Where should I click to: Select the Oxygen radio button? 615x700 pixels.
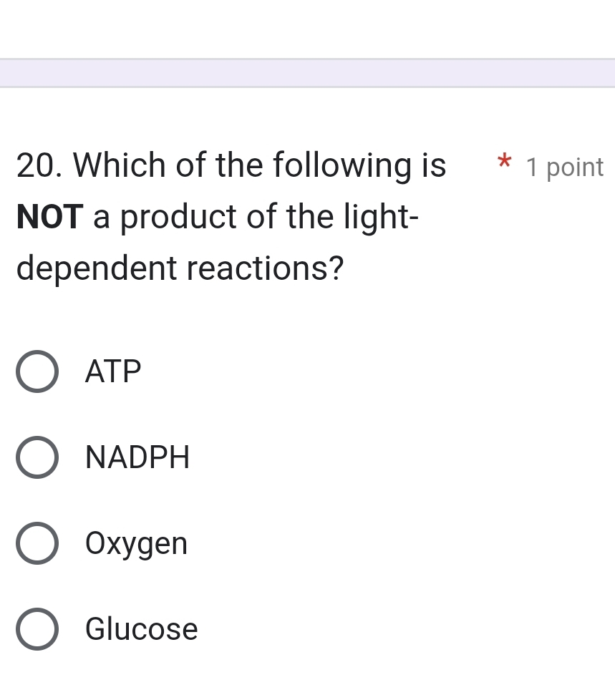tap(37, 543)
